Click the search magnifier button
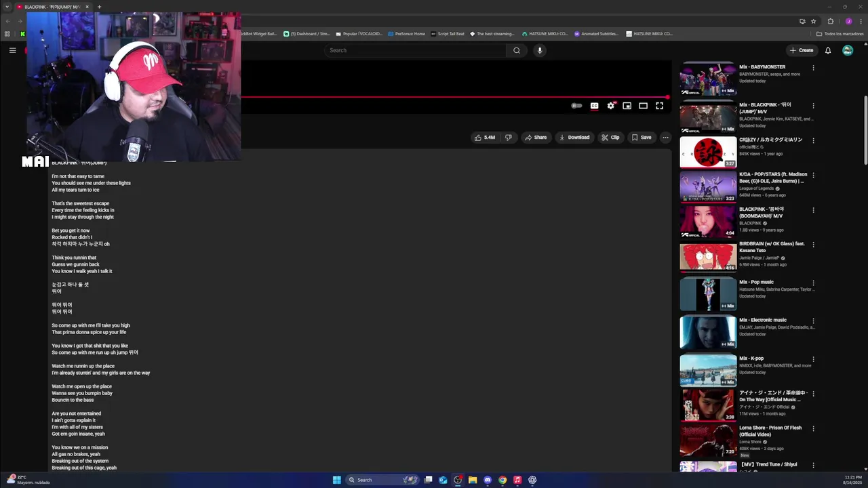868x488 pixels. pos(517,50)
